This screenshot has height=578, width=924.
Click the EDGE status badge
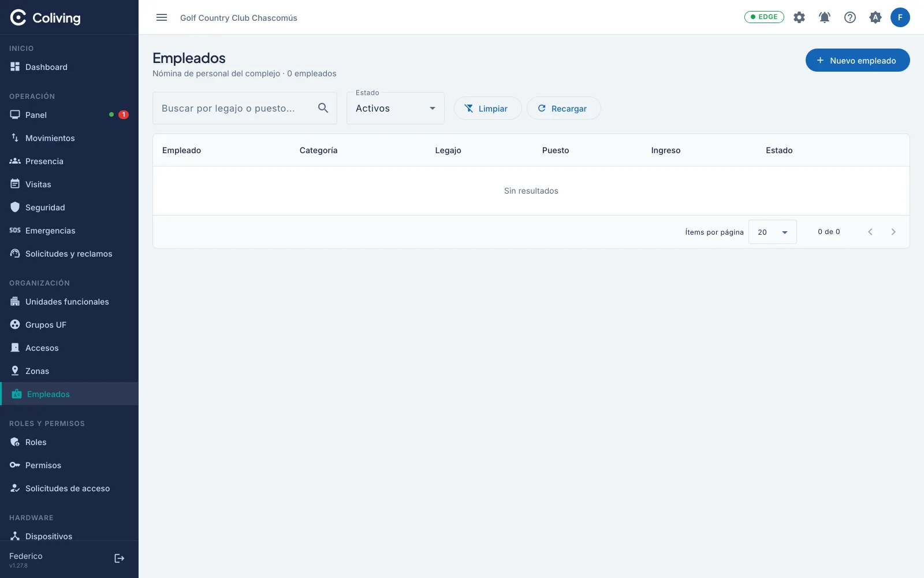[764, 17]
